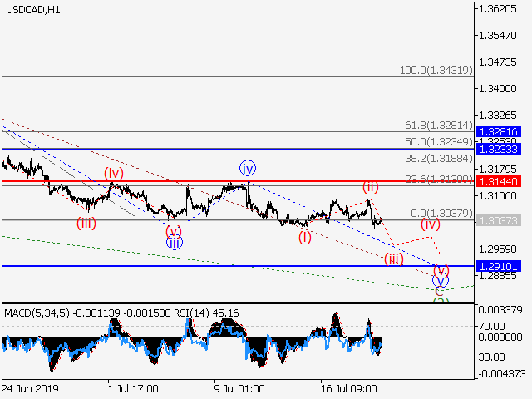Select the 16 Jul 09:00 time label
532x399 pixels.
pyautogui.click(x=349, y=388)
